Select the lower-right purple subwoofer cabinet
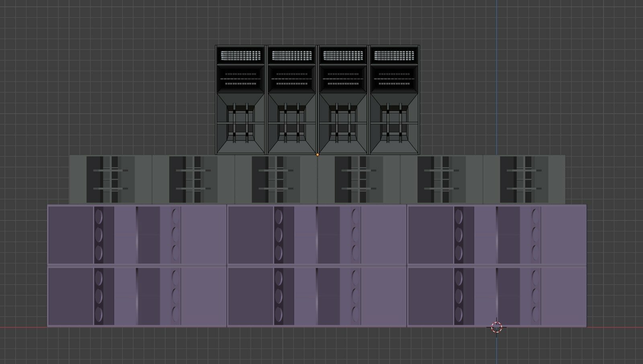643x364 pixels. click(497, 297)
